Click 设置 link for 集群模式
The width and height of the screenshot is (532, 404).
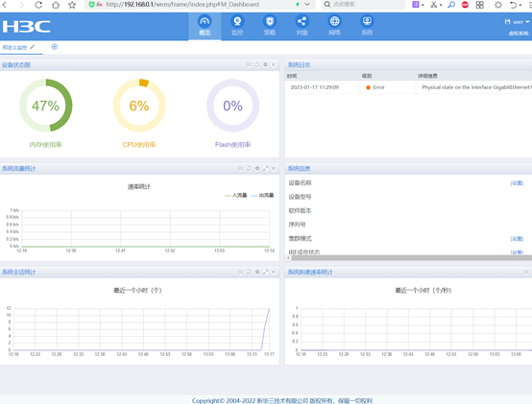click(x=517, y=239)
